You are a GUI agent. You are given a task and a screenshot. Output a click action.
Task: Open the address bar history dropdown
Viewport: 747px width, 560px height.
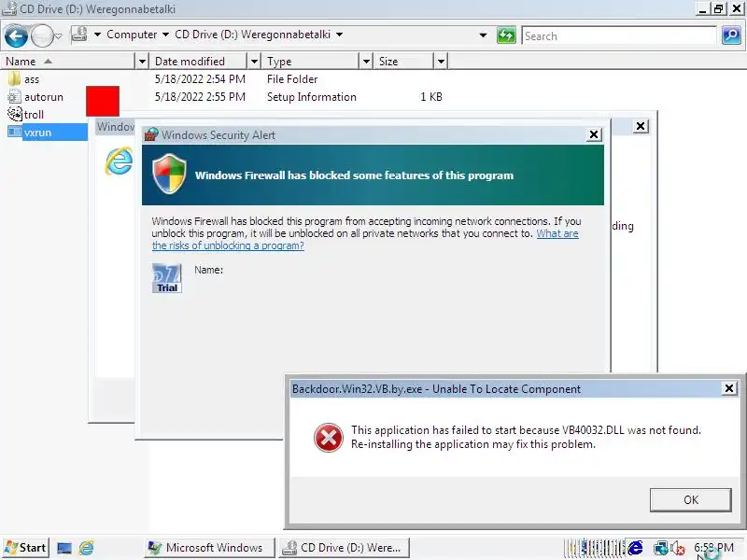483,35
